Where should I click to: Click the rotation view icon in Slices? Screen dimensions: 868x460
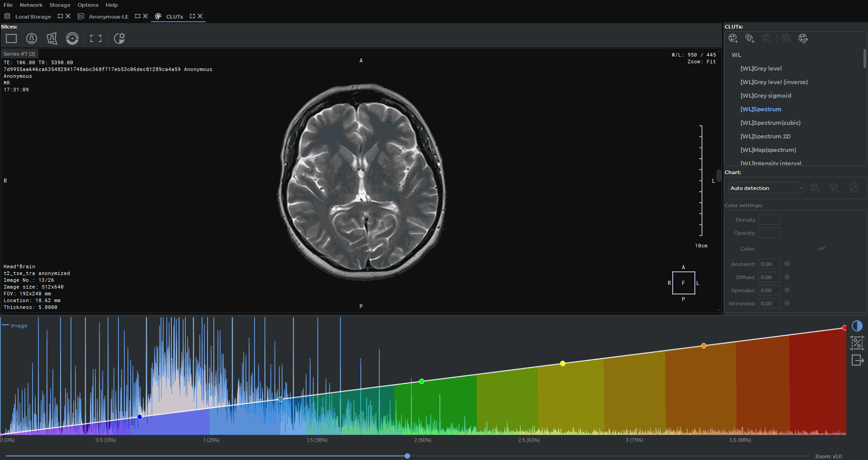(x=72, y=38)
